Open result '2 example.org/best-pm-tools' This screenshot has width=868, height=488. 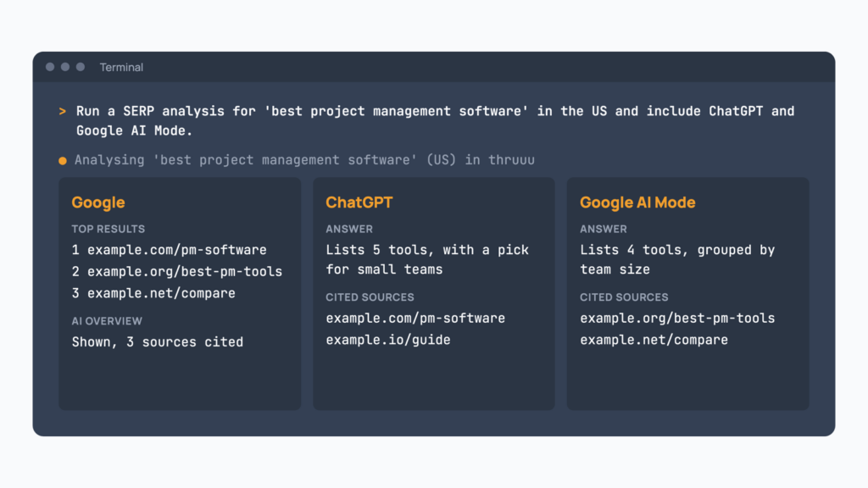[x=176, y=272]
